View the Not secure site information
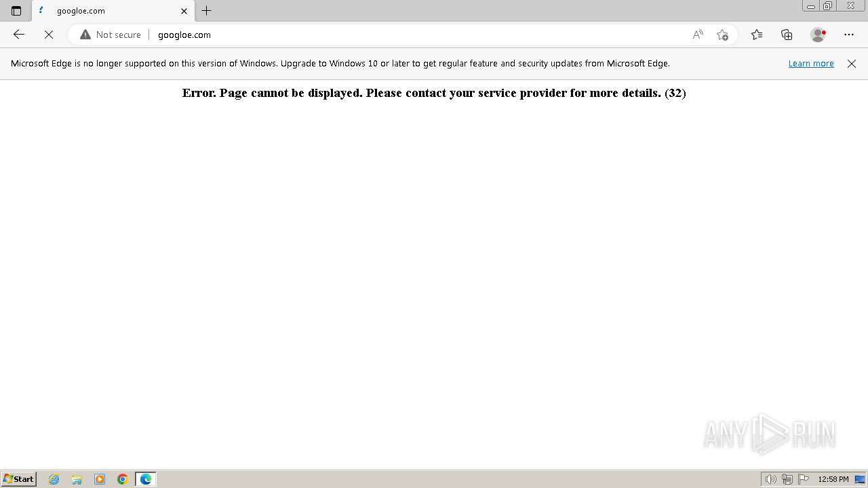Image resolution: width=868 pixels, height=488 pixels. 111,35
